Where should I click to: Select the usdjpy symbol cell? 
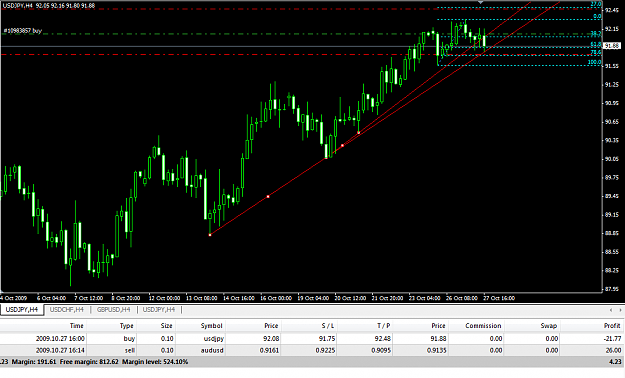click(x=213, y=339)
